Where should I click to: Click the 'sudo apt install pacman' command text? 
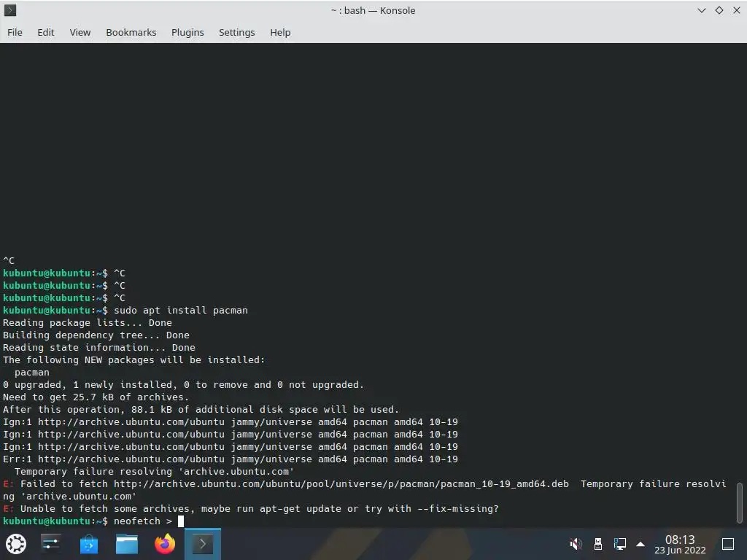pyautogui.click(x=181, y=311)
